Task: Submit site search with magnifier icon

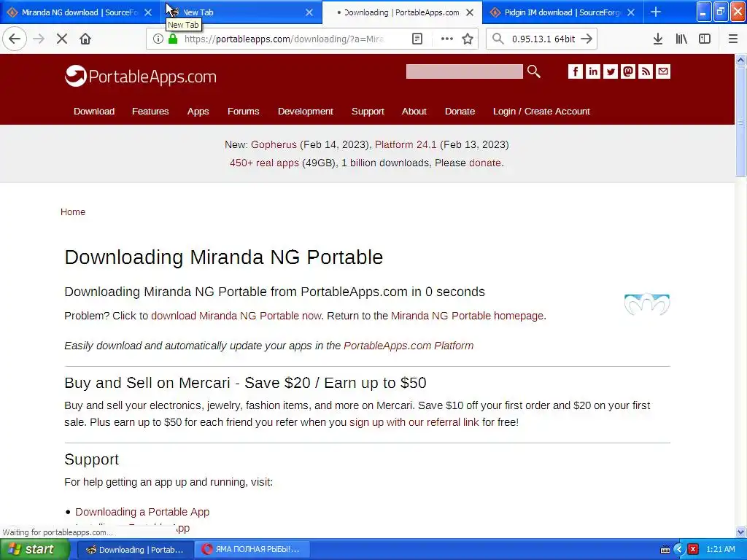Action: [x=533, y=71]
